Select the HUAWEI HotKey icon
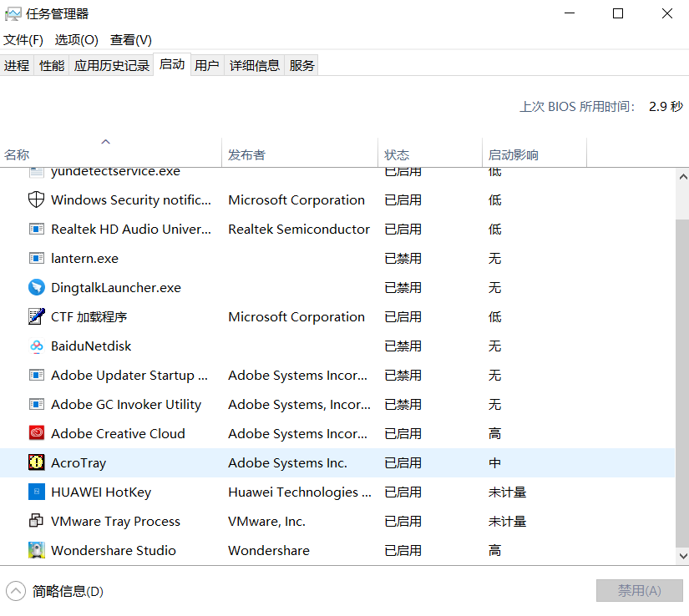Image resolution: width=689 pixels, height=616 pixels. 35,492
